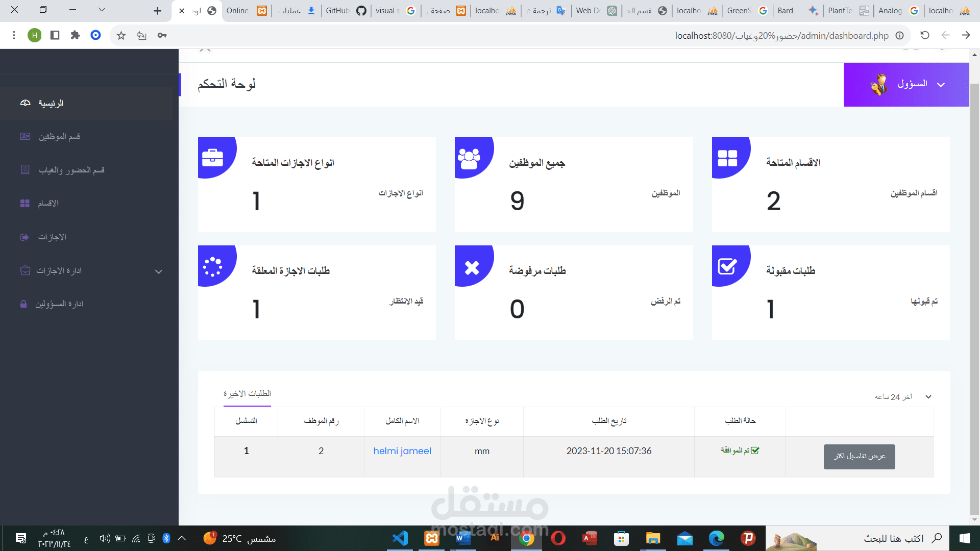Switch to the Online tab
The height and width of the screenshot is (551, 980).
[x=247, y=11]
